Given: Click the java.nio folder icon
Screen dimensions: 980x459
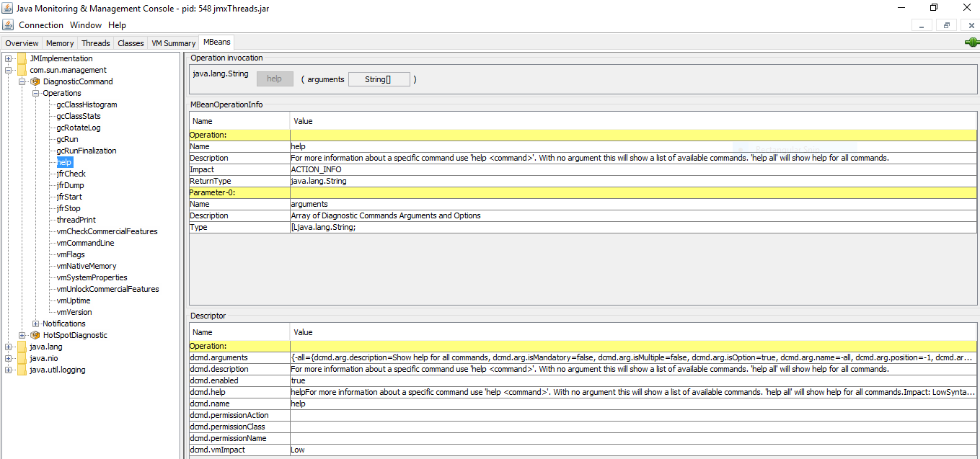Looking at the screenshot, I should coord(22,358).
